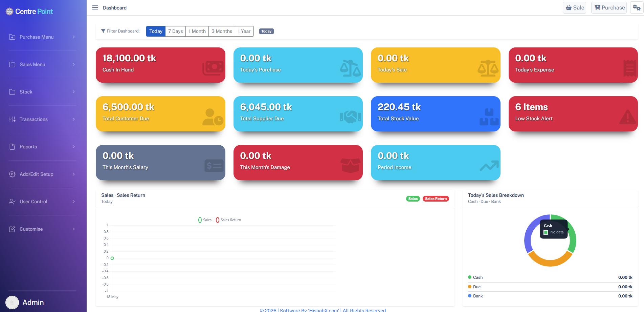
Task: Toggle the hamburger sidebar menu icon
Action: (95, 7)
